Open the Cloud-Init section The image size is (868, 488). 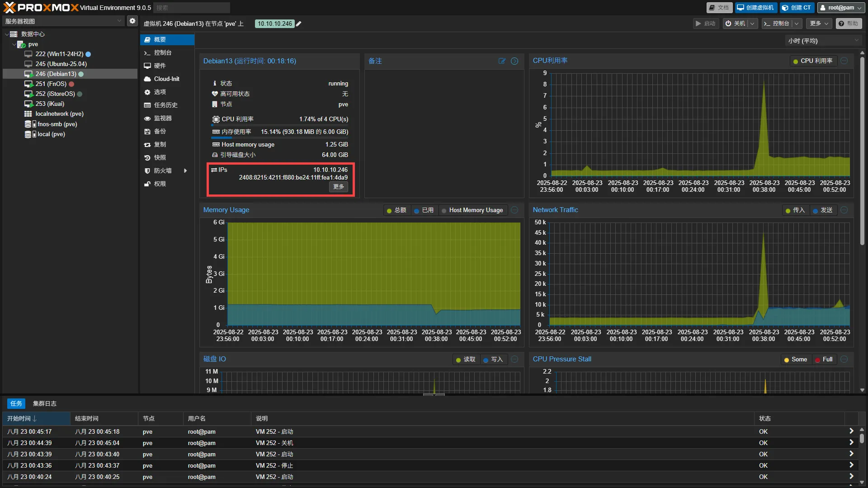(x=166, y=79)
